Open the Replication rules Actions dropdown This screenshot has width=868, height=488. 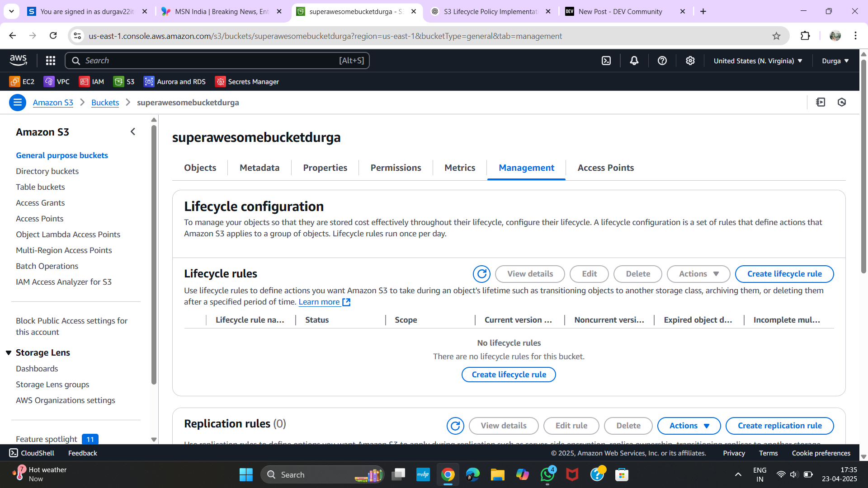689,426
